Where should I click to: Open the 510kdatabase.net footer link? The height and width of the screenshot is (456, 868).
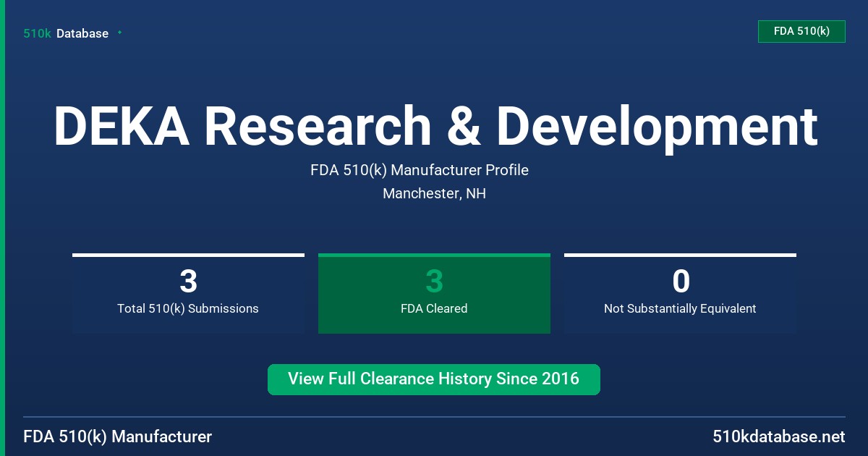click(x=778, y=437)
